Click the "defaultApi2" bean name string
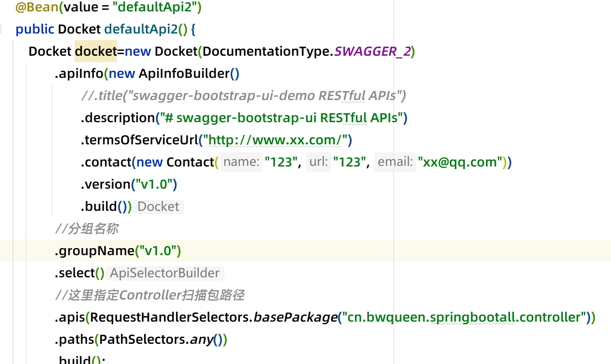Viewport: 611px width, 364px height. (x=157, y=7)
